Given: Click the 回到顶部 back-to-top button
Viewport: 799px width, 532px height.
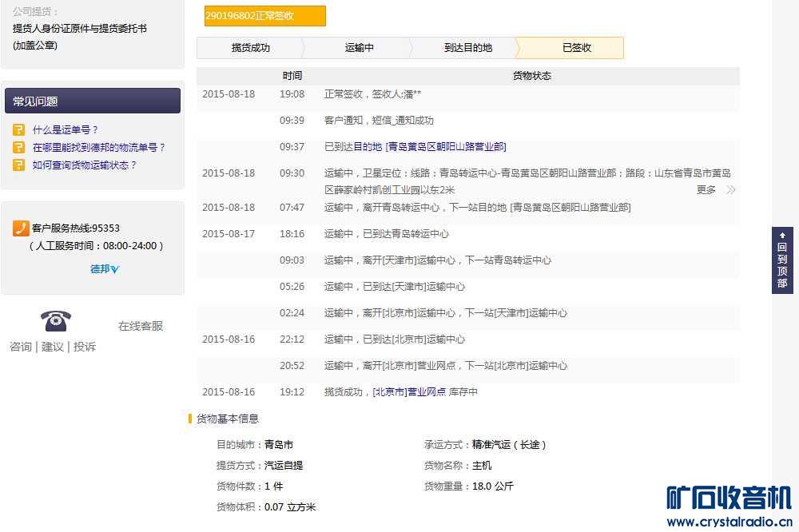Looking at the screenshot, I should tap(781, 260).
